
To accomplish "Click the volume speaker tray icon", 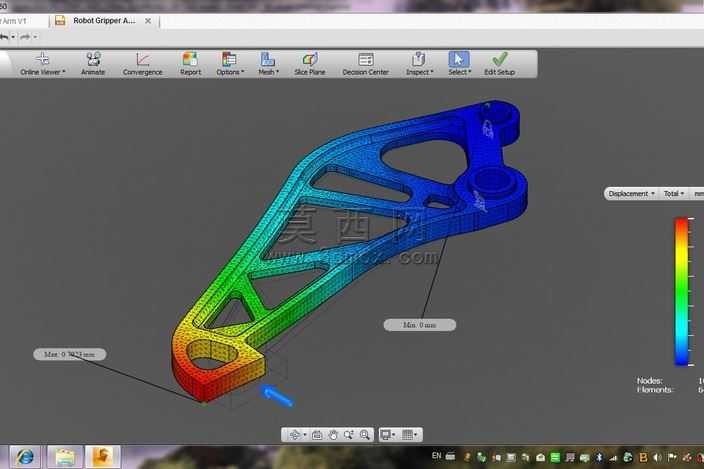I will 658,457.
